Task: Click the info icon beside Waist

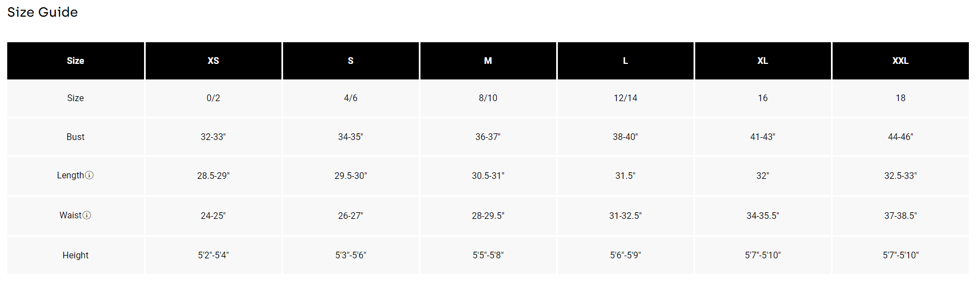Action: [87, 215]
